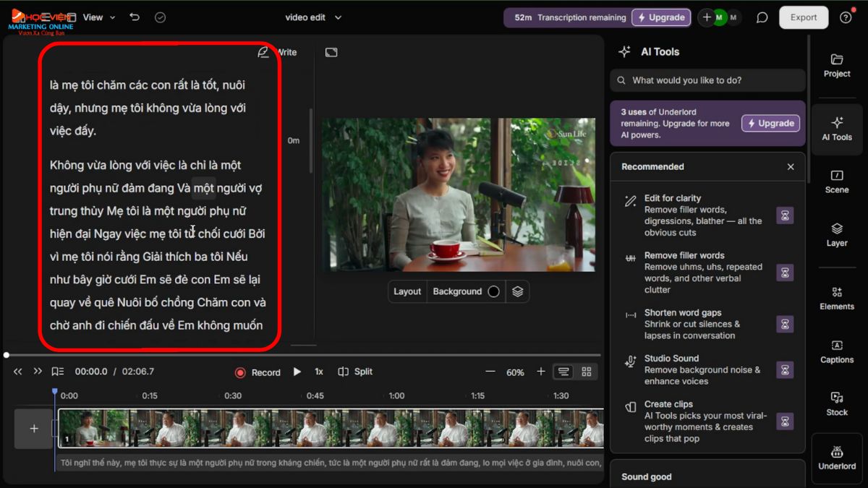This screenshot has height=488, width=868.
Task: Open the comments speech bubble icon
Action: pos(762,17)
